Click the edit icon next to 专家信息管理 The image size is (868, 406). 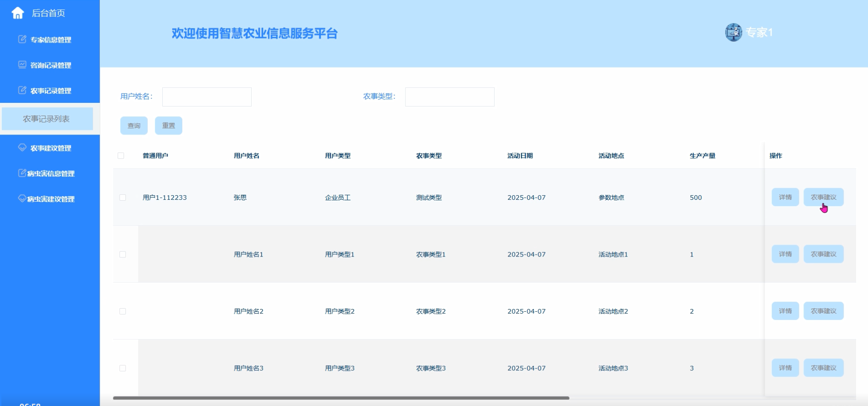click(x=22, y=39)
